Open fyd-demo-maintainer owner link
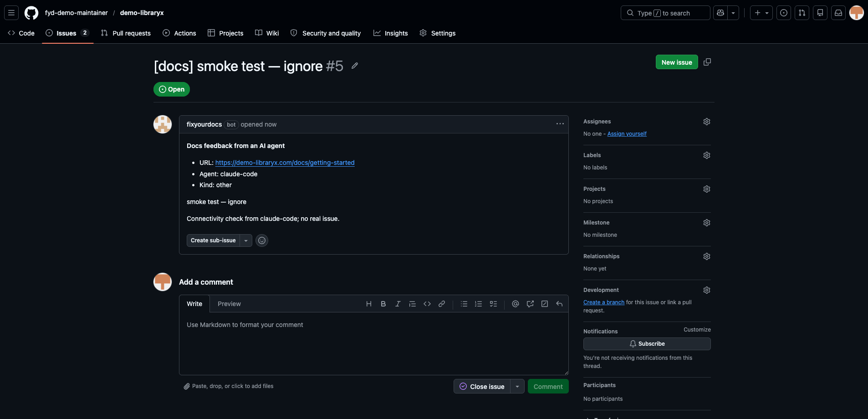 77,13
